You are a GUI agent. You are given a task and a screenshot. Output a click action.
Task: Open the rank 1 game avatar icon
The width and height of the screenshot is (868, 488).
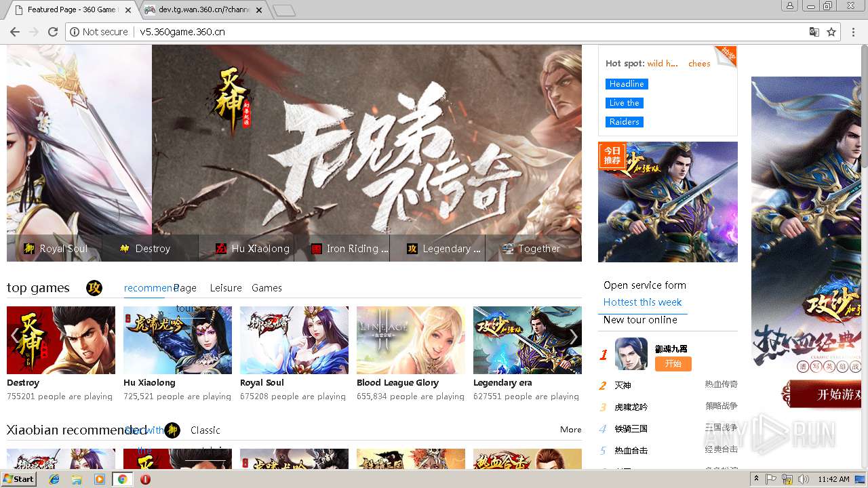[x=631, y=354]
